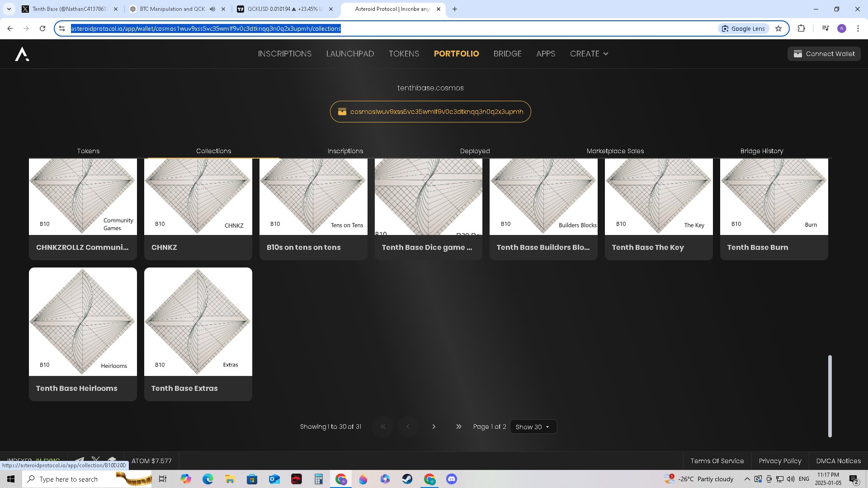The height and width of the screenshot is (488, 868).
Task: Open Steam from the Windows taskbar
Action: coord(407,479)
